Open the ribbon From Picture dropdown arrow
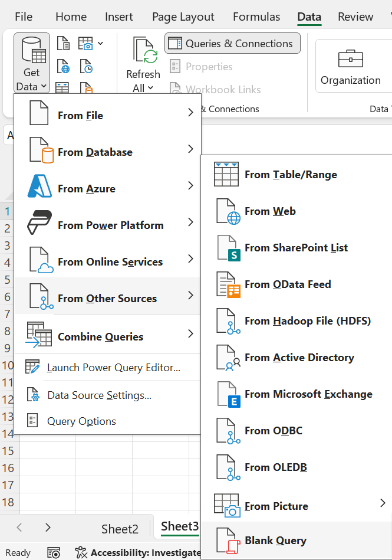Image resolution: width=392 pixels, height=560 pixels. point(101,43)
